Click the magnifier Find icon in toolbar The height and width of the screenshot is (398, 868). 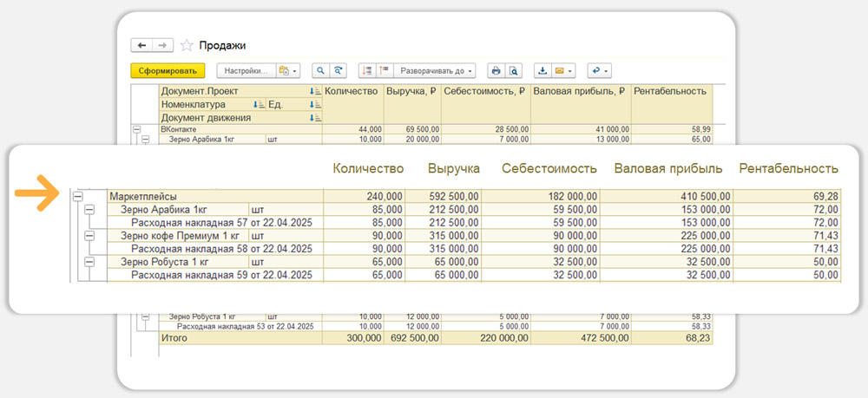(320, 70)
